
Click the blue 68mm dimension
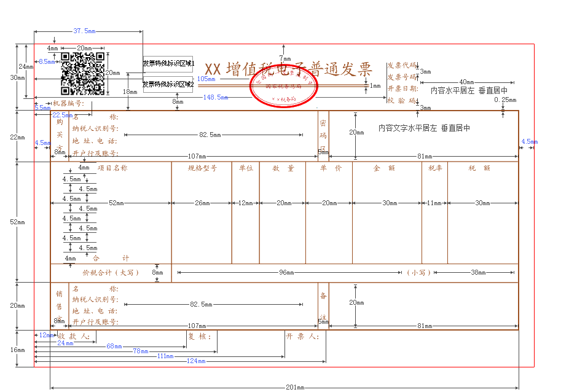114,347
